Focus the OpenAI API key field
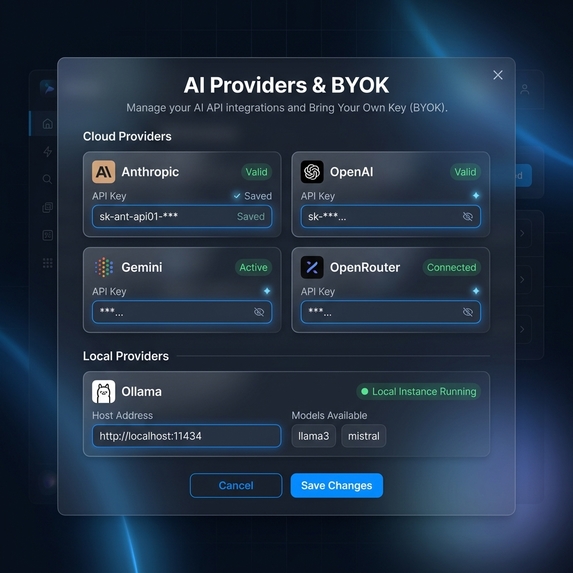 click(x=391, y=217)
